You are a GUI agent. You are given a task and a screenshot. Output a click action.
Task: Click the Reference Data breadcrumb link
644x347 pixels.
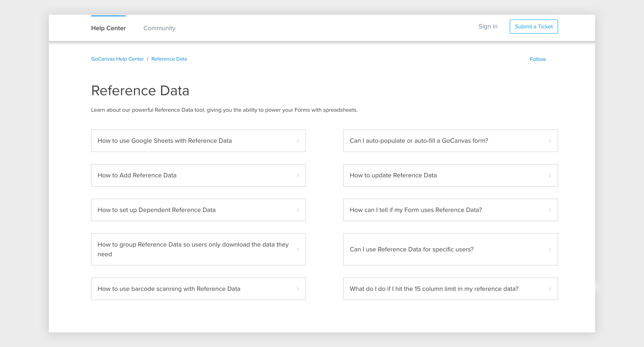[x=169, y=59]
